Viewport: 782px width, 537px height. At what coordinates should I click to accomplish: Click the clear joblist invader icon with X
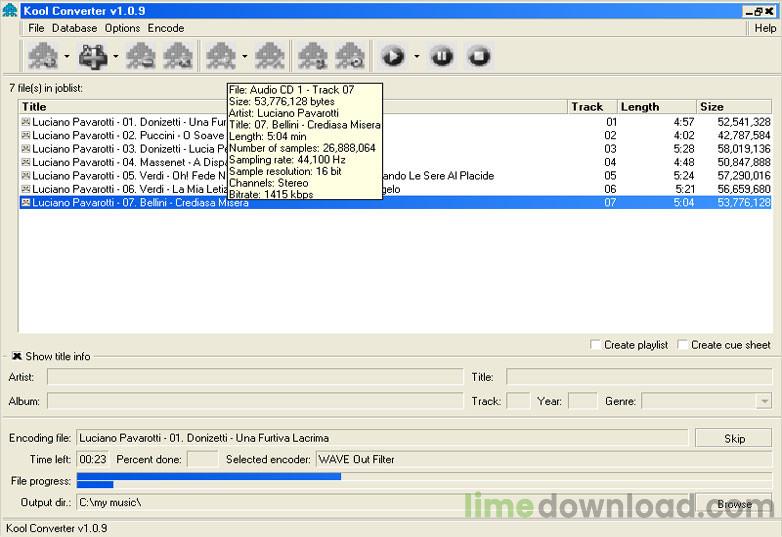click(x=178, y=56)
